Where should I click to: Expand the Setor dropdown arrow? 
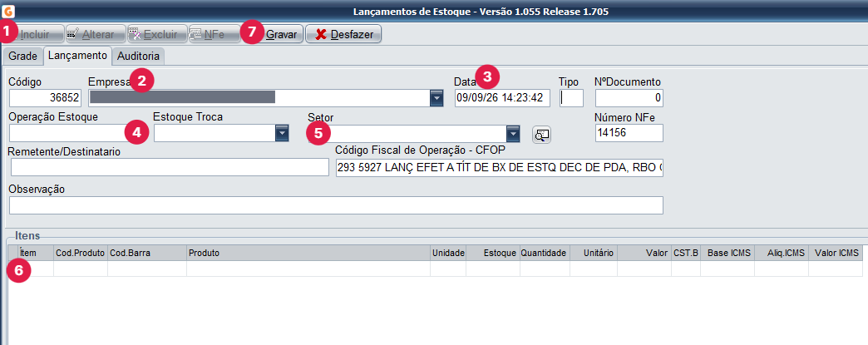(513, 134)
